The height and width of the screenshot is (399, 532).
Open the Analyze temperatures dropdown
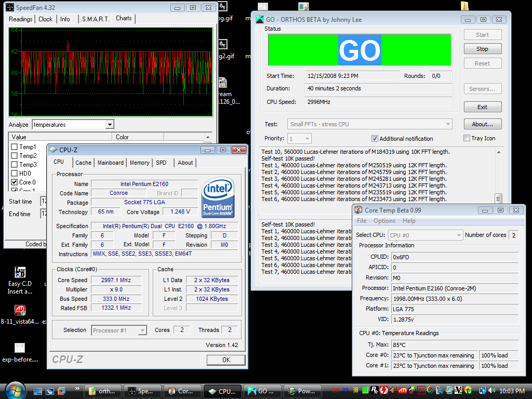109,125
